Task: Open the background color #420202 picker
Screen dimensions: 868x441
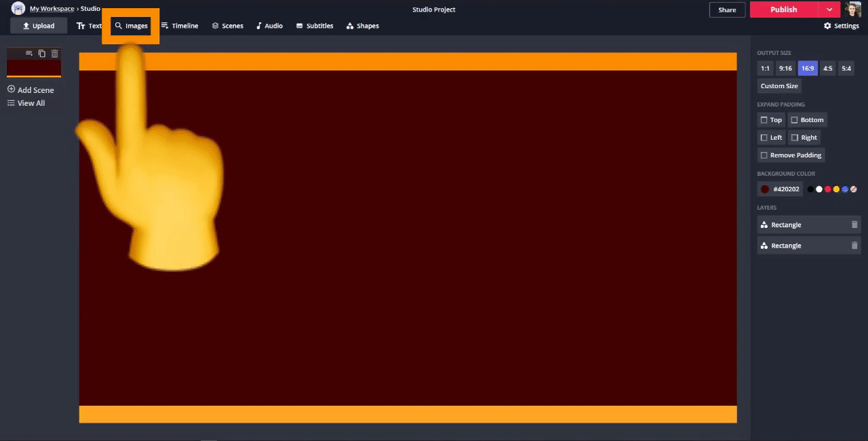Action: tap(779, 189)
